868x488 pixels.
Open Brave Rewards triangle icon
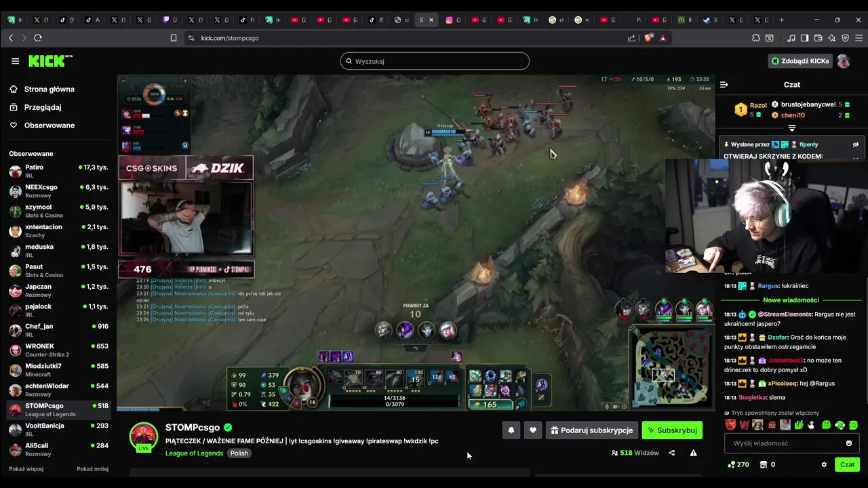tap(663, 38)
